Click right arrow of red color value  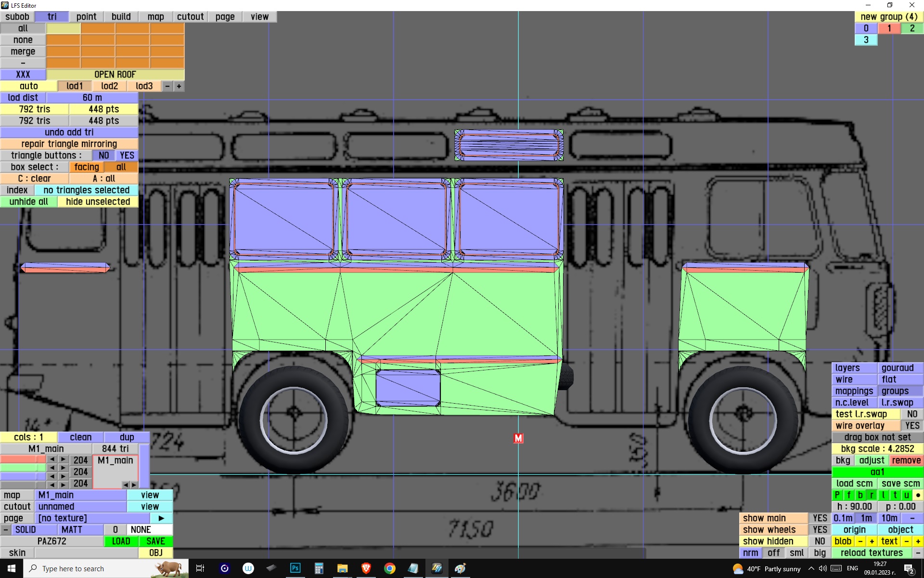[x=63, y=459]
